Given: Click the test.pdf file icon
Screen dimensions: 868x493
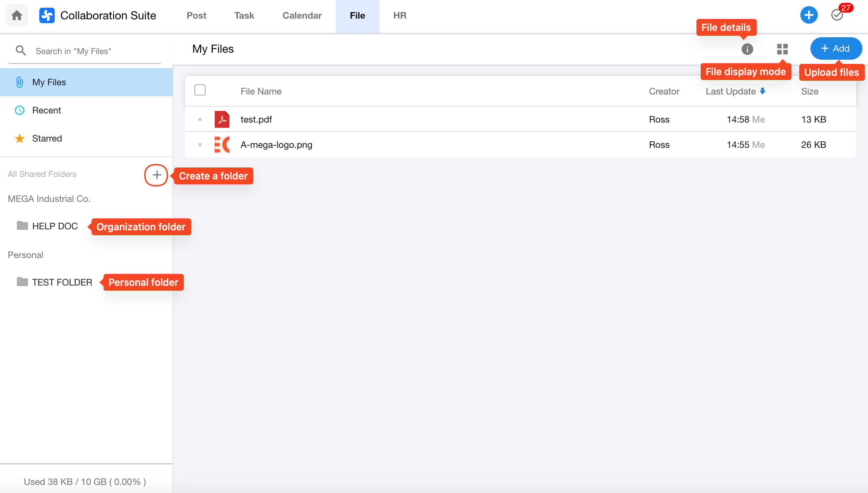Looking at the screenshot, I should click(x=222, y=119).
